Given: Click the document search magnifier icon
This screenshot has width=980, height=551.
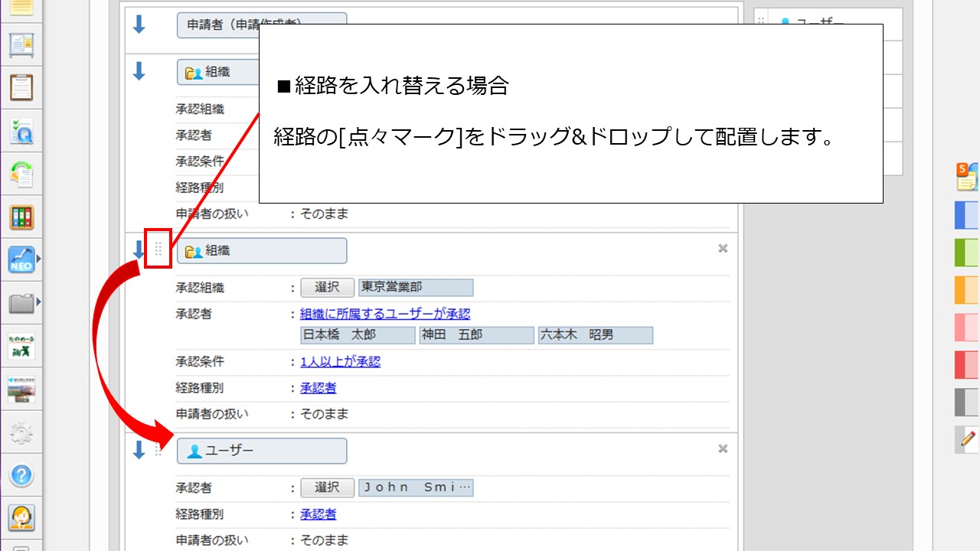Looking at the screenshot, I should (x=21, y=132).
